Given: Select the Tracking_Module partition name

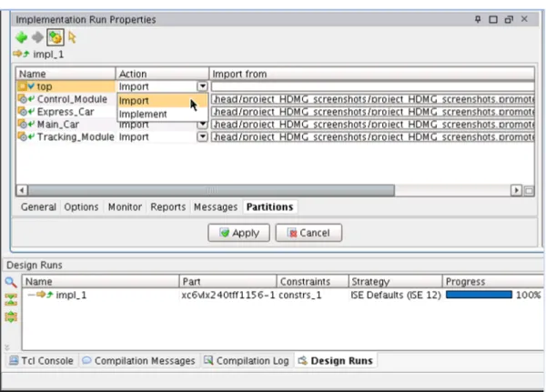Looking at the screenshot, I should click(76, 136).
